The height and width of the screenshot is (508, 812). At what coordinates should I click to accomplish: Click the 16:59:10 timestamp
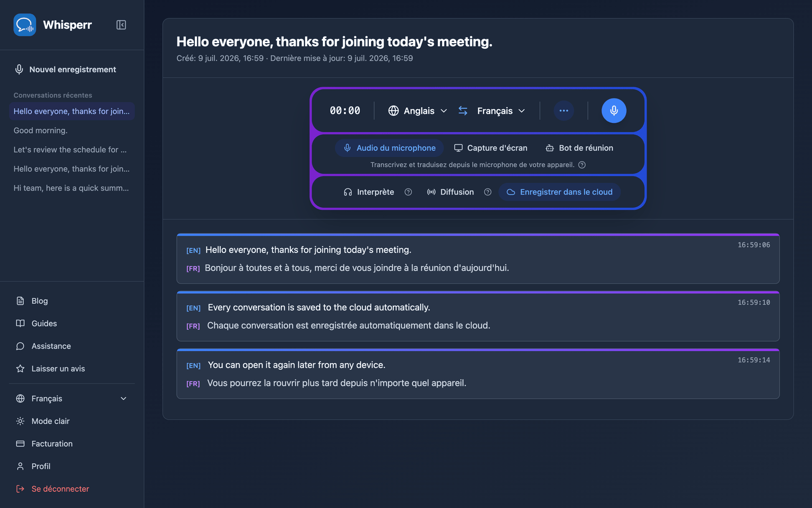(754, 302)
